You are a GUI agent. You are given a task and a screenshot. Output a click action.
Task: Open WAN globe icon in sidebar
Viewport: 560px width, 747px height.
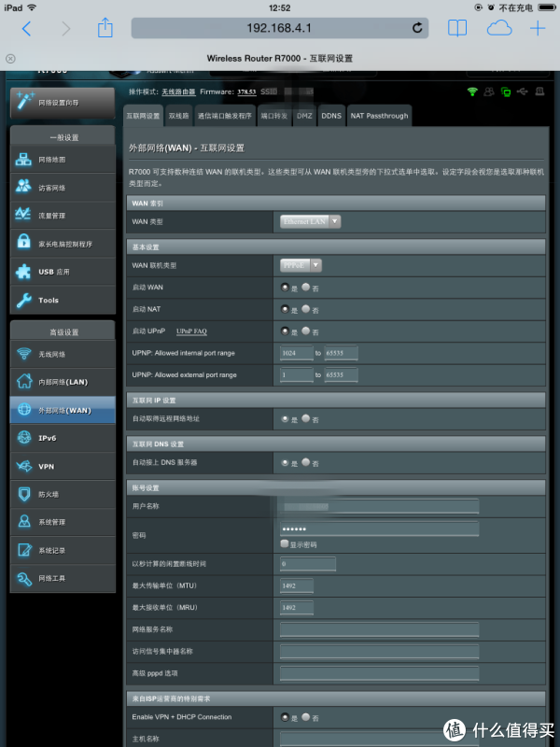pyautogui.click(x=24, y=409)
